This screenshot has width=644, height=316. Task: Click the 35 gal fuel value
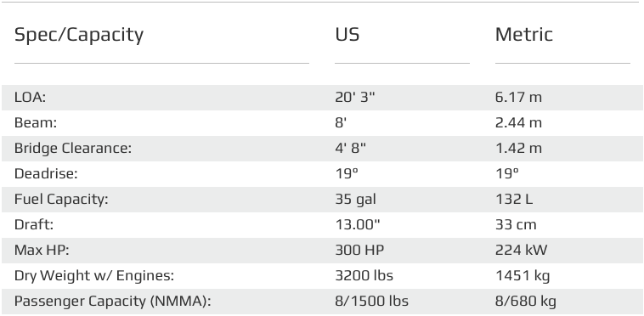tap(356, 200)
